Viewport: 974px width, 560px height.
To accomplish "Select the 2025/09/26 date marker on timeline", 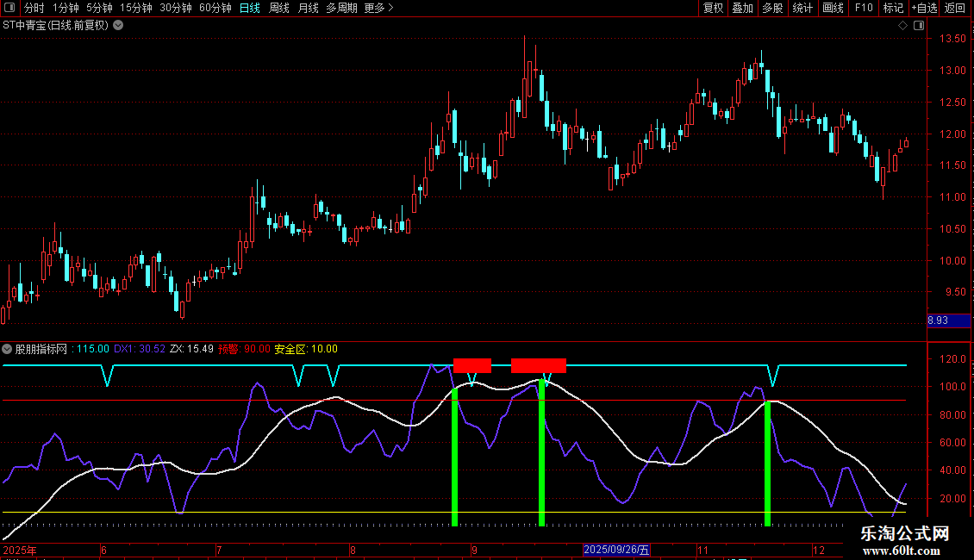I will (616, 550).
